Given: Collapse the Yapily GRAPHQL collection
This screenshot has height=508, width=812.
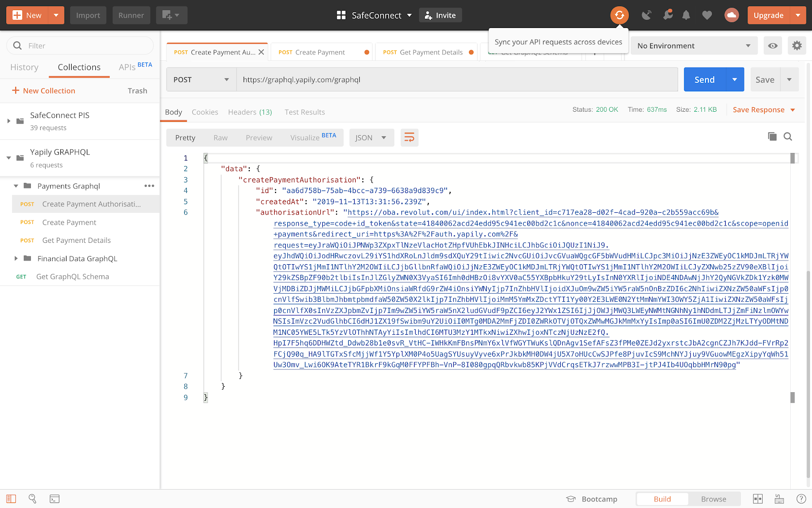Looking at the screenshot, I should click(x=9, y=158).
